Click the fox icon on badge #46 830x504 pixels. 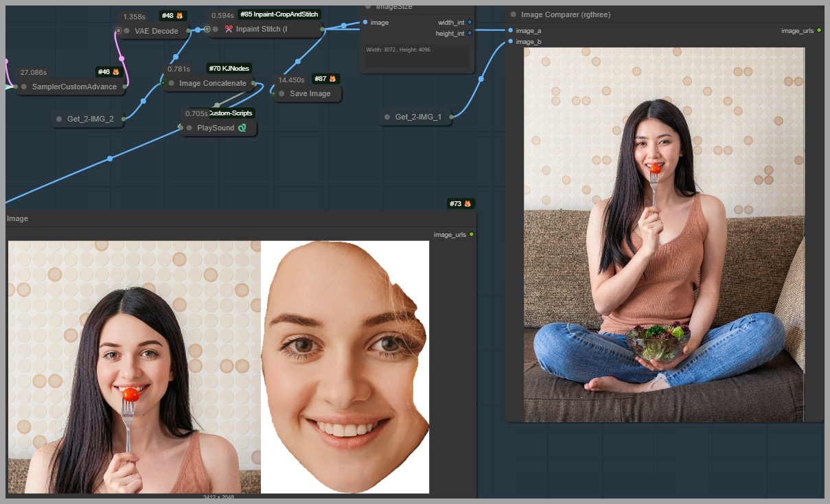[x=116, y=71]
